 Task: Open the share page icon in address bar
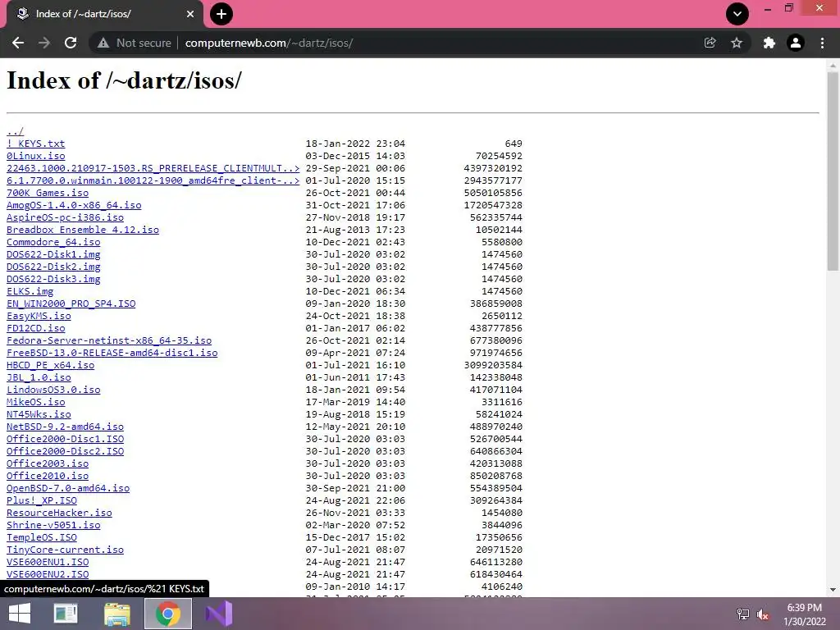(710, 43)
